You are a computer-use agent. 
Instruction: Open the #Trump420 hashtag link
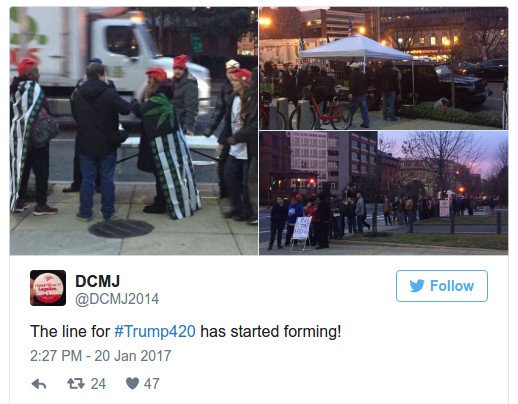pos(155,332)
